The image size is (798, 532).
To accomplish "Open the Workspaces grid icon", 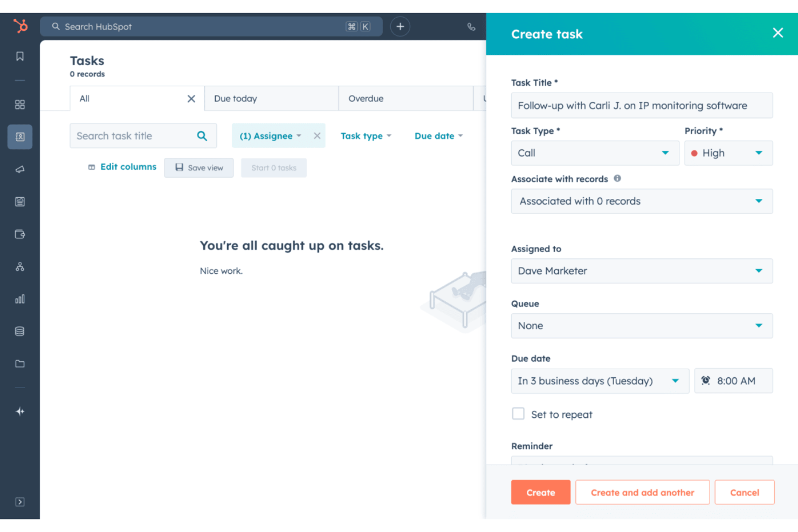I will pyautogui.click(x=19, y=104).
